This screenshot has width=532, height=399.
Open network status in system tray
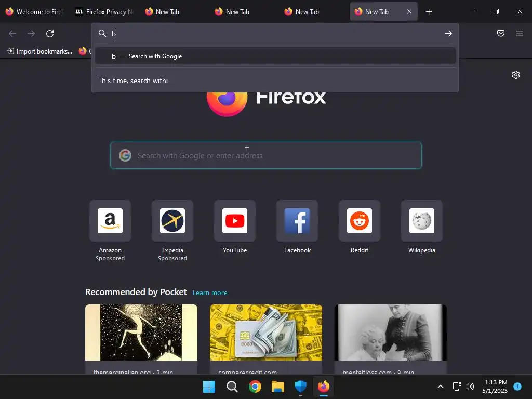(457, 387)
